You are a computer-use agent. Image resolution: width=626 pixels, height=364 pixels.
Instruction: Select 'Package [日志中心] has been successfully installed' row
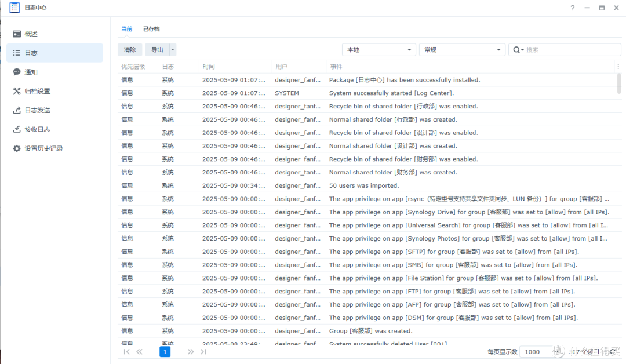[370, 80]
